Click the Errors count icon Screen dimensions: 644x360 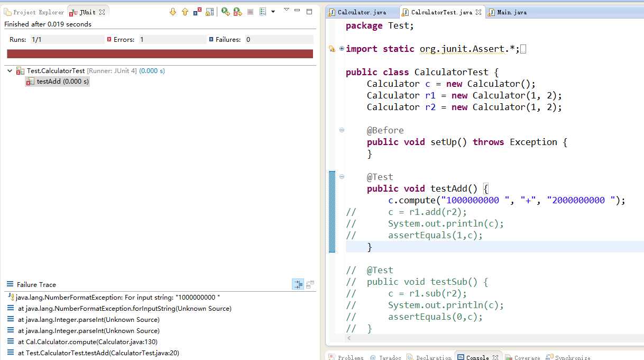tap(109, 39)
